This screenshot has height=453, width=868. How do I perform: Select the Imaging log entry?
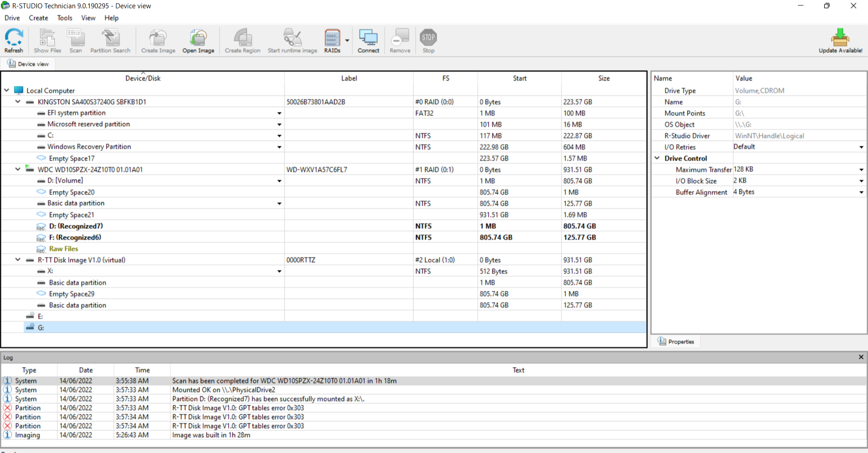pyautogui.click(x=434, y=435)
